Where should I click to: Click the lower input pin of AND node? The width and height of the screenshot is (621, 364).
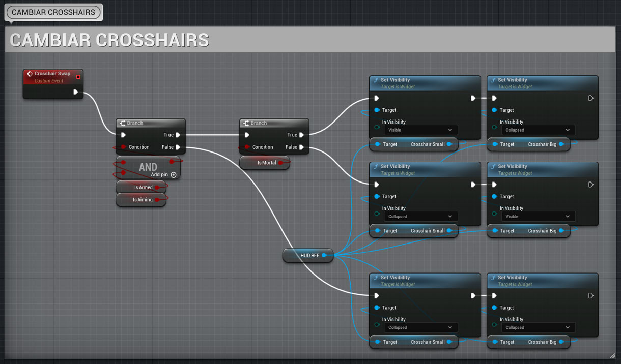[123, 172]
